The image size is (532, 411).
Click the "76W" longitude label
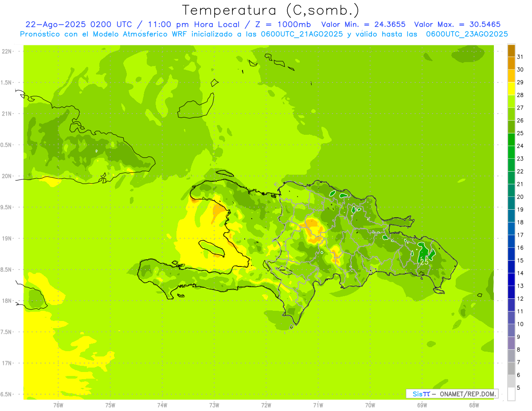[58, 405]
